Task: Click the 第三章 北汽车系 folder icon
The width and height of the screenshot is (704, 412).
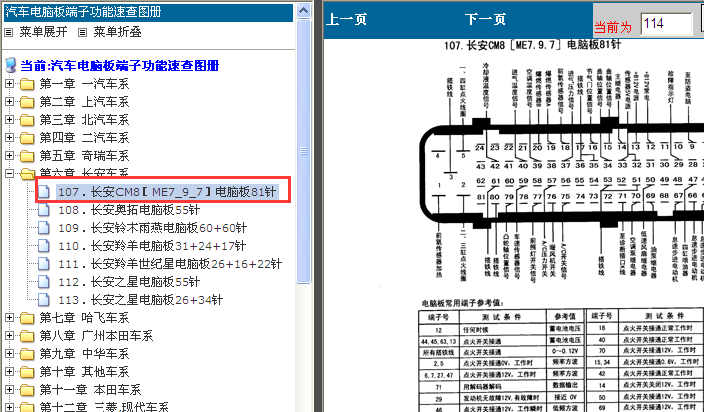Action: (27, 120)
